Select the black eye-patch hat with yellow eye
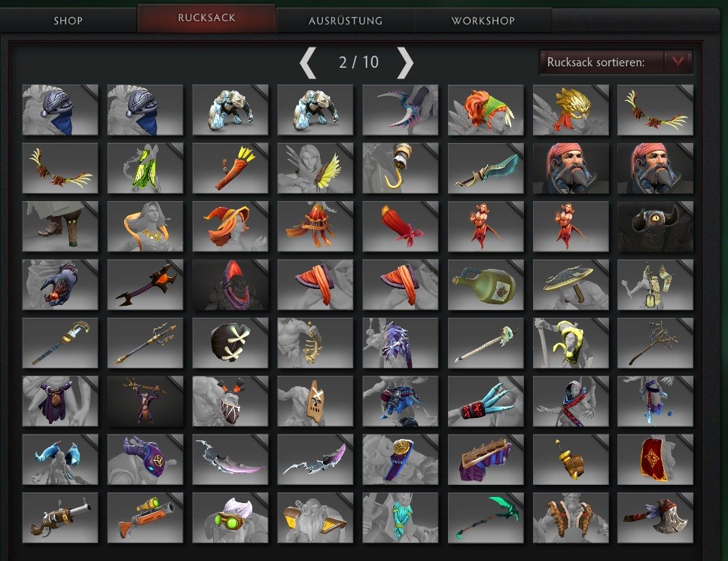The height and width of the screenshot is (561, 728). tap(655, 227)
